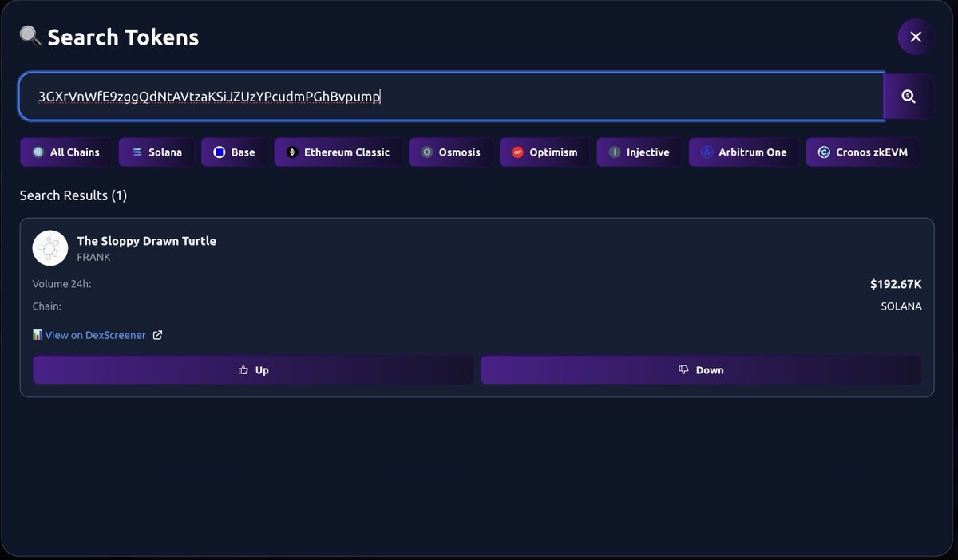Filter results by All Chains
958x560 pixels.
66,152
